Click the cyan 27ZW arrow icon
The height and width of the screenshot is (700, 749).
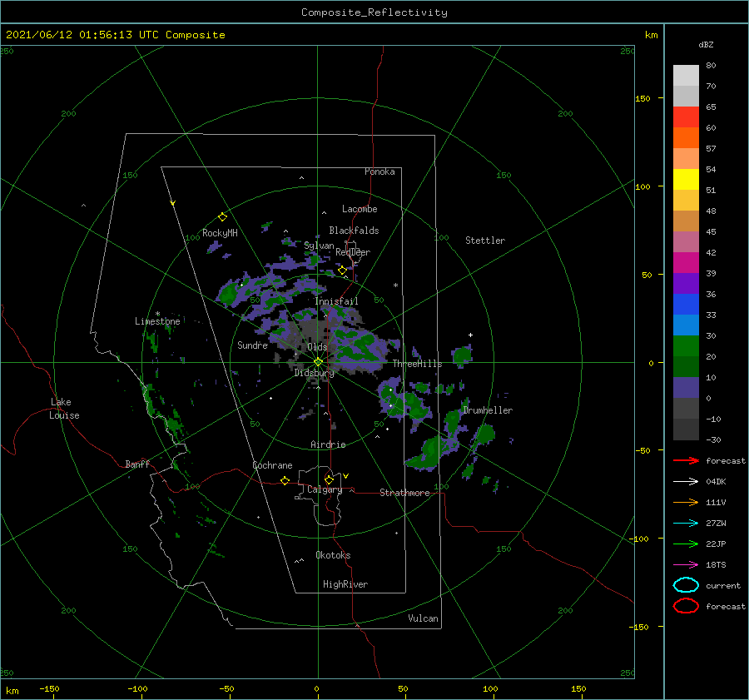tap(686, 524)
